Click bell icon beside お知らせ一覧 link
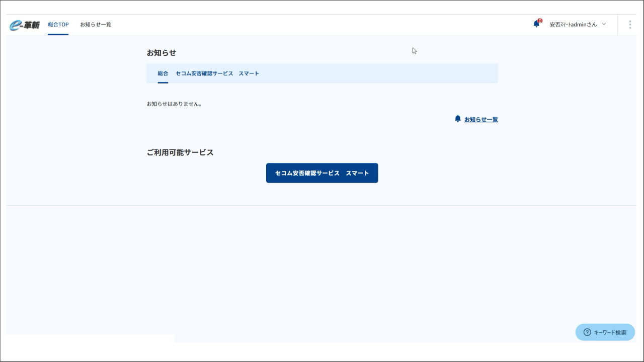The width and height of the screenshot is (644, 362). coord(457,119)
